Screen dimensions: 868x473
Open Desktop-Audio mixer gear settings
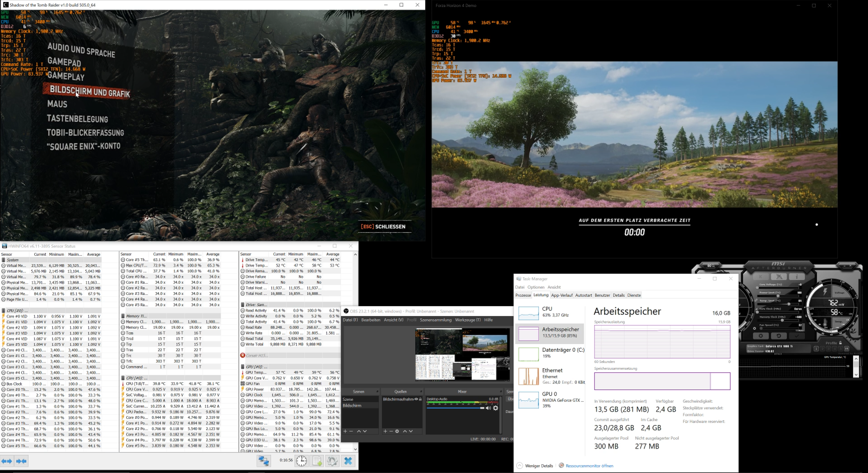496,408
